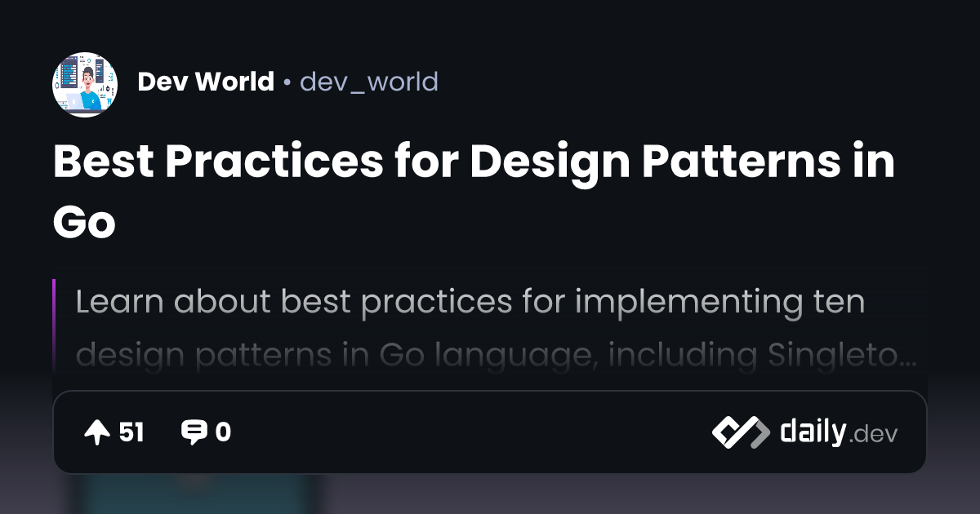Click the Dev World author name
The image size is (980, 514).
[x=206, y=82]
